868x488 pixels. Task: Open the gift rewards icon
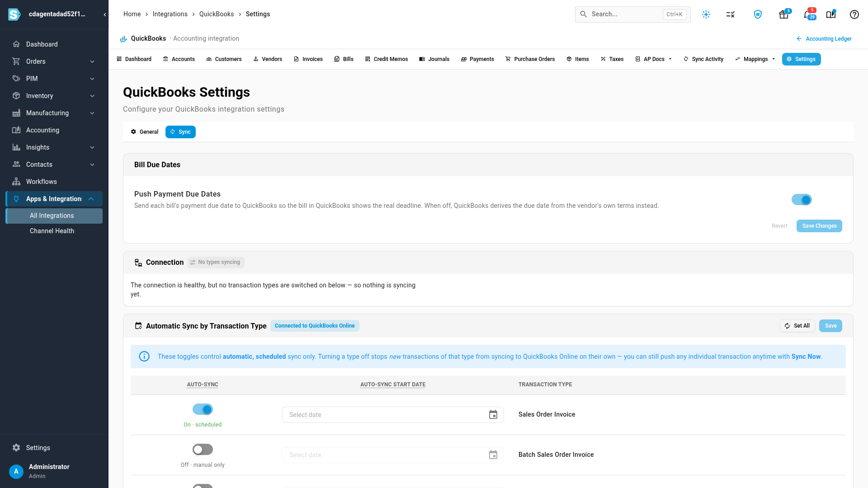tap(784, 14)
